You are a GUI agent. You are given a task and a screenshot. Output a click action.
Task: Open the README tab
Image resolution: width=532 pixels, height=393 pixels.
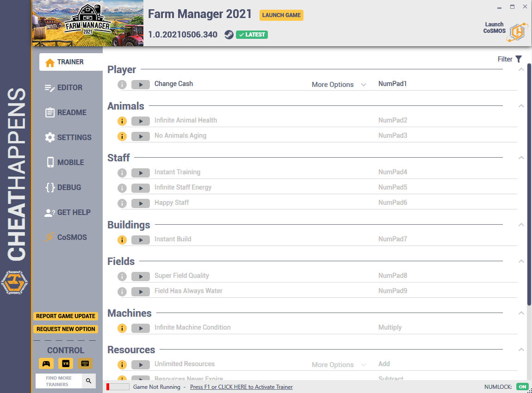pyautogui.click(x=66, y=112)
